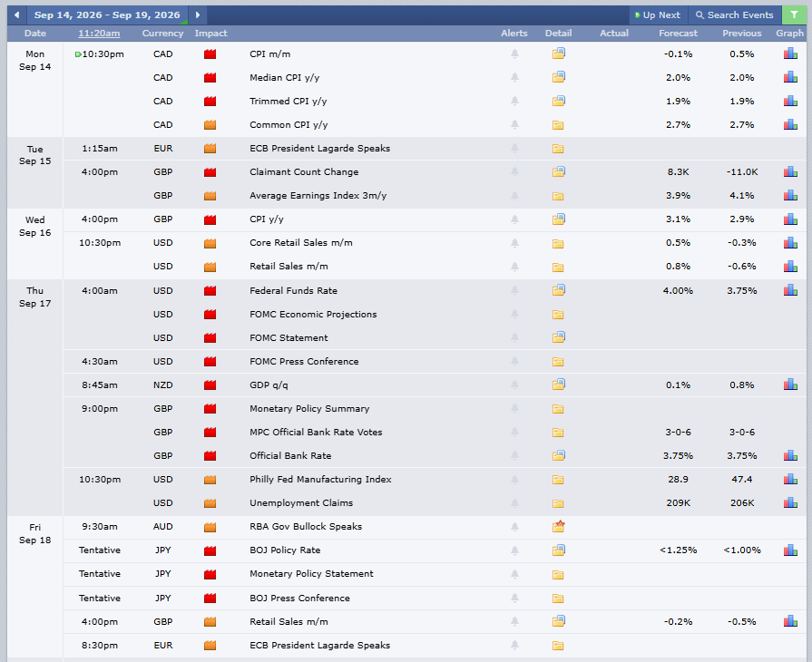Click the Date column header
This screenshot has width=812, height=662.
tap(35, 34)
